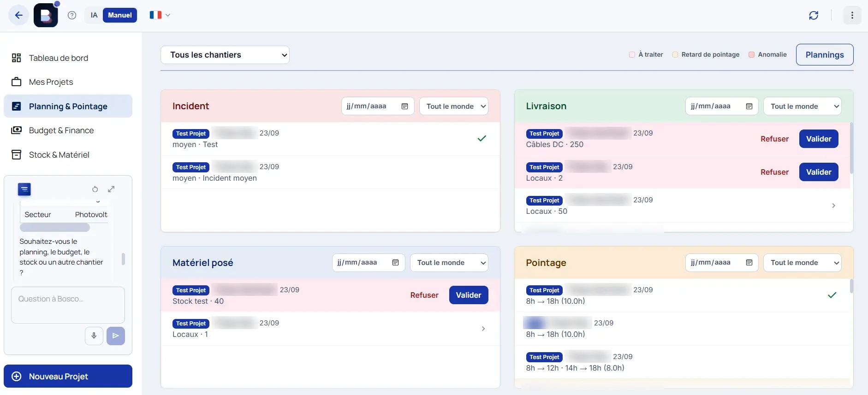Open the Pointage date calendar picker

(x=749, y=262)
